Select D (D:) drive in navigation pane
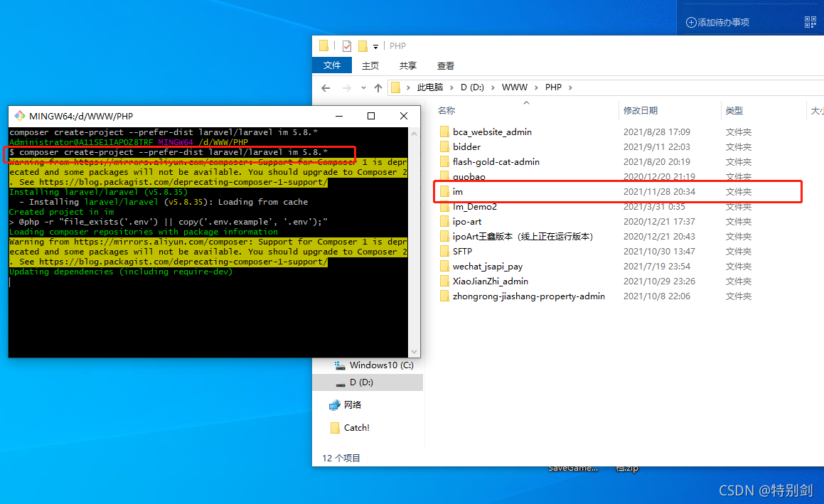824x504 pixels. click(x=361, y=382)
